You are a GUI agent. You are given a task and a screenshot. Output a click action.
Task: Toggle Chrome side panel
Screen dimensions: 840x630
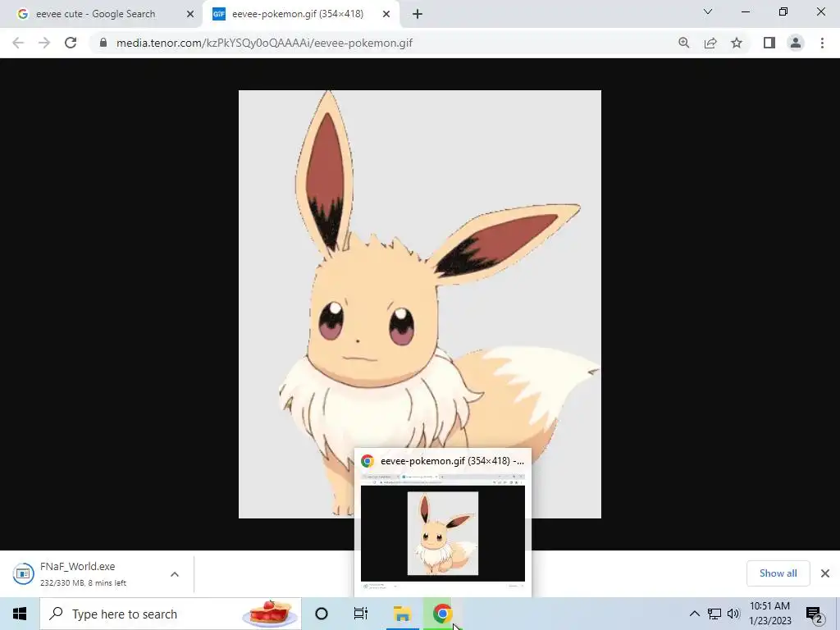pyautogui.click(x=769, y=43)
